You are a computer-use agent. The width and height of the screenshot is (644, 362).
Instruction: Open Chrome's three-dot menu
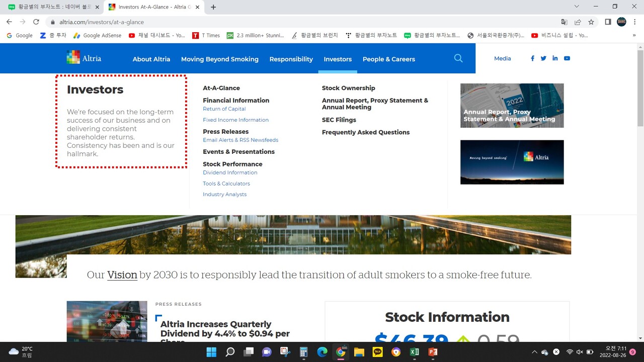coord(635,22)
